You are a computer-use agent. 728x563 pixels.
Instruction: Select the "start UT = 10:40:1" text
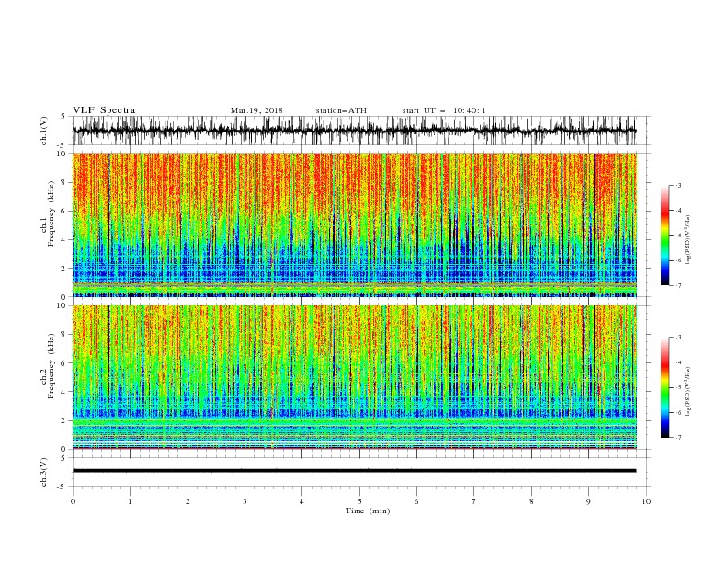[444, 110]
